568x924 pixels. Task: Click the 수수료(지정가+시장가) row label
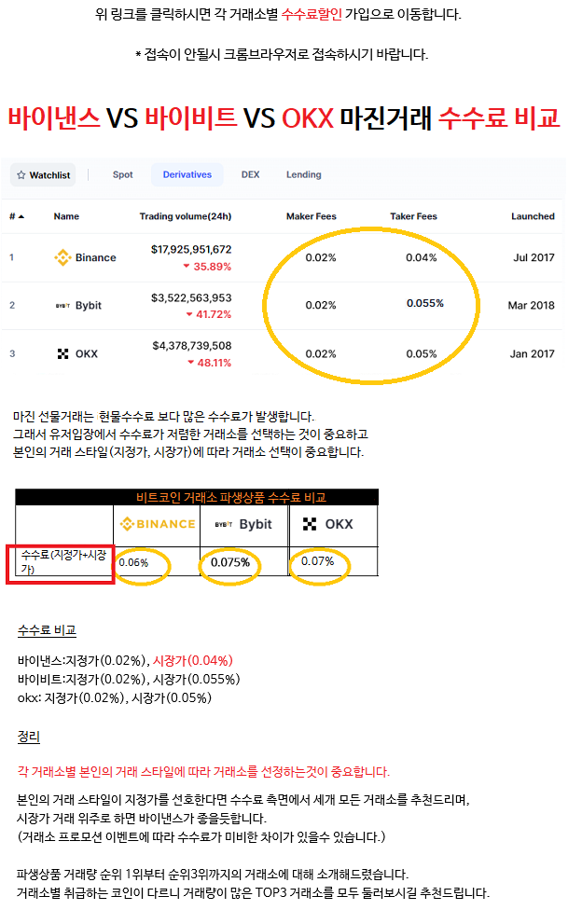(63, 561)
